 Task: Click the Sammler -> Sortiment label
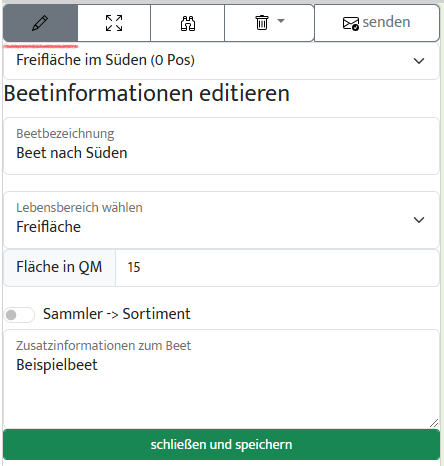(117, 314)
